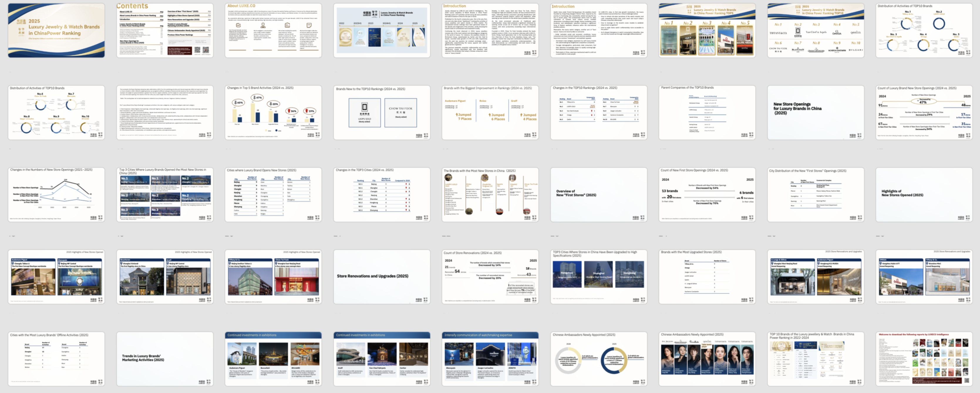Open Brands with the Most Upgraded Stores slide
The width and height of the screenshot is (980, 393).
tap(707, 277)
